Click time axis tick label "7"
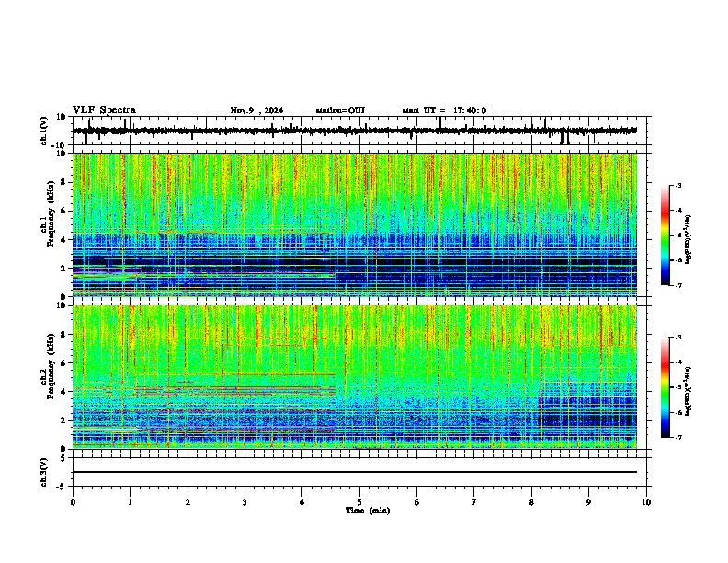The image size is (728, 563). [474, 502]
